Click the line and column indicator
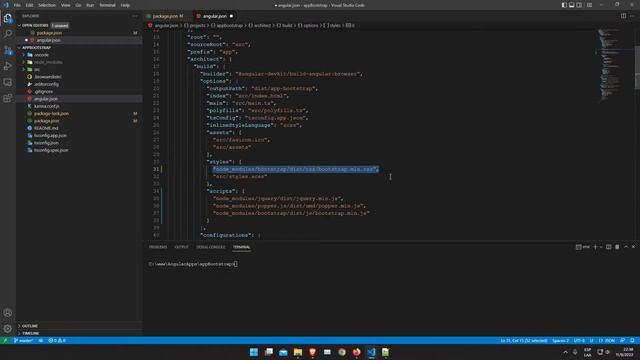This screenshot has width=640, height=360. point(524,340)
